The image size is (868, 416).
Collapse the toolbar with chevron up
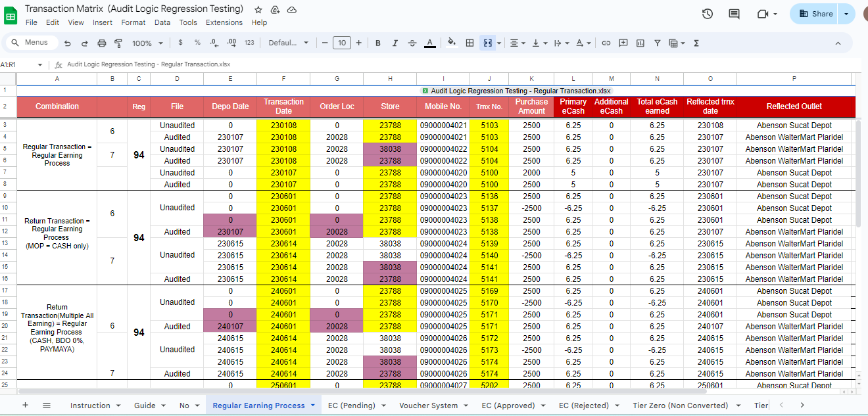[x=838, y=43]
